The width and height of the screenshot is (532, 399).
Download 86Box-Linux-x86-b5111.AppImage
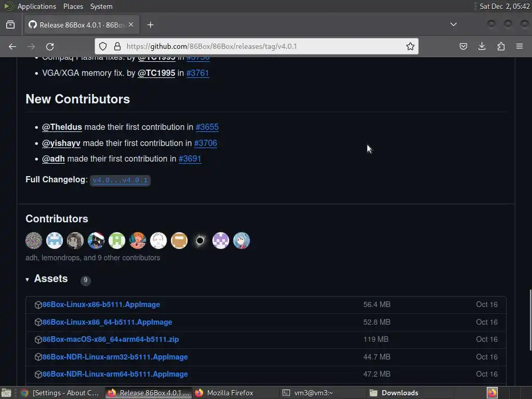click(101, 304)
